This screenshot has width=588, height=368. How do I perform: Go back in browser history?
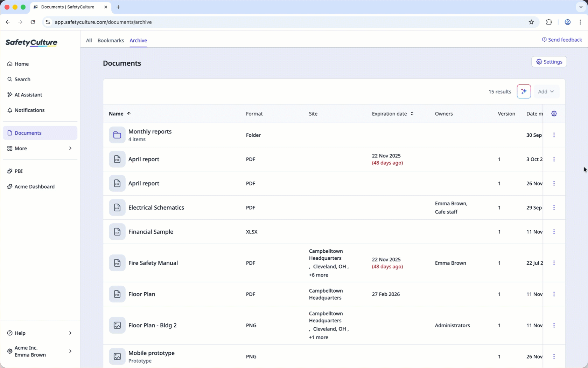8,22
